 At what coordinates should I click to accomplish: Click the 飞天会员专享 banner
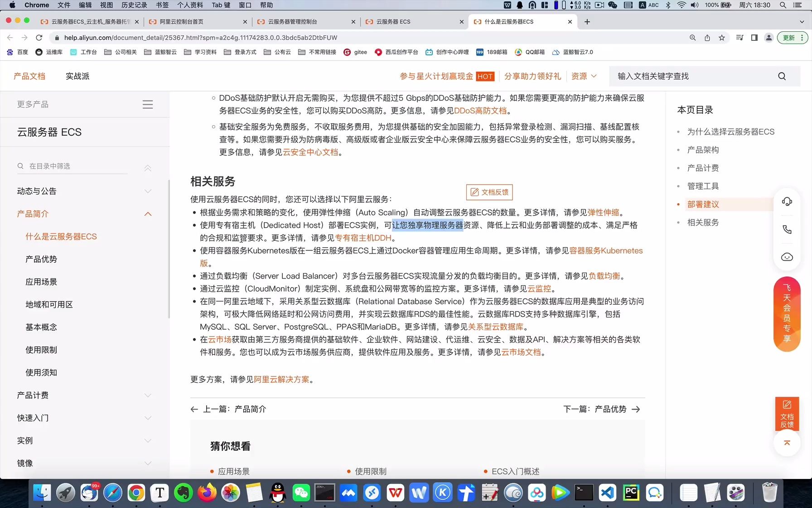coord(787,314)
